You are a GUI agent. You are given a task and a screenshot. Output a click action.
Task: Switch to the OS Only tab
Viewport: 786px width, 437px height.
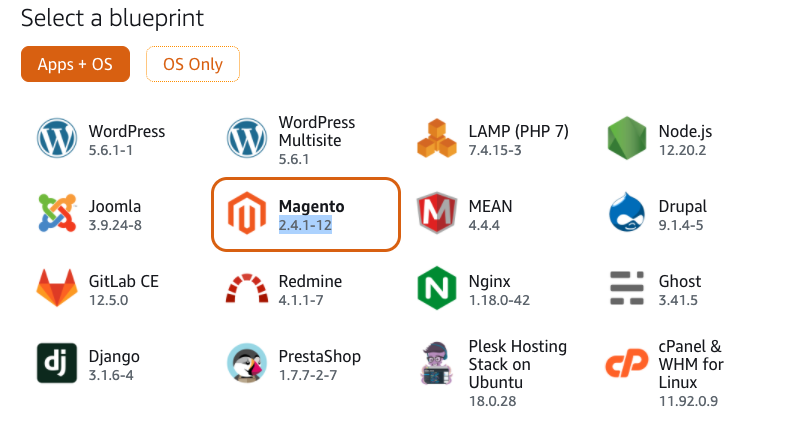click(x=193, y=64)
